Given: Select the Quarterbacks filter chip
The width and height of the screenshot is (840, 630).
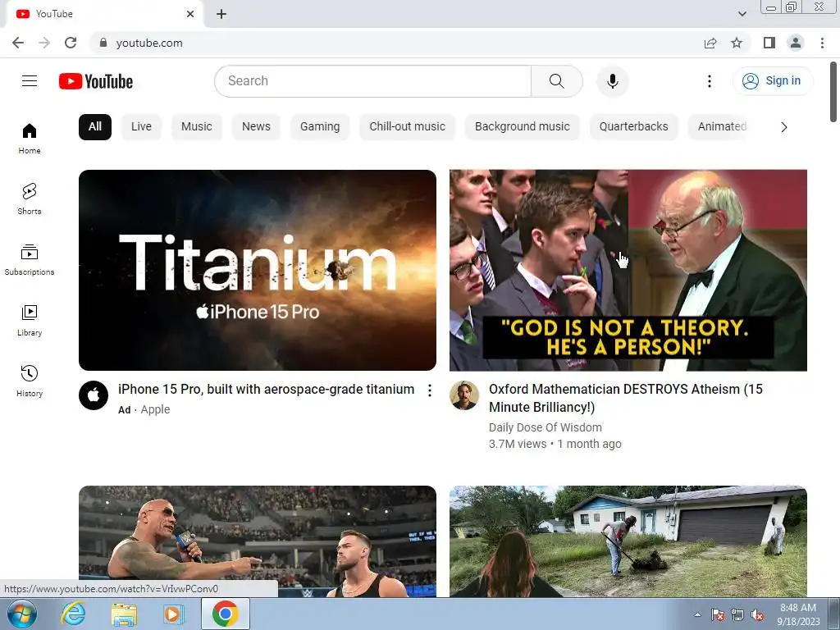Looking at the screenshot, I should click(x=634, y=127).
